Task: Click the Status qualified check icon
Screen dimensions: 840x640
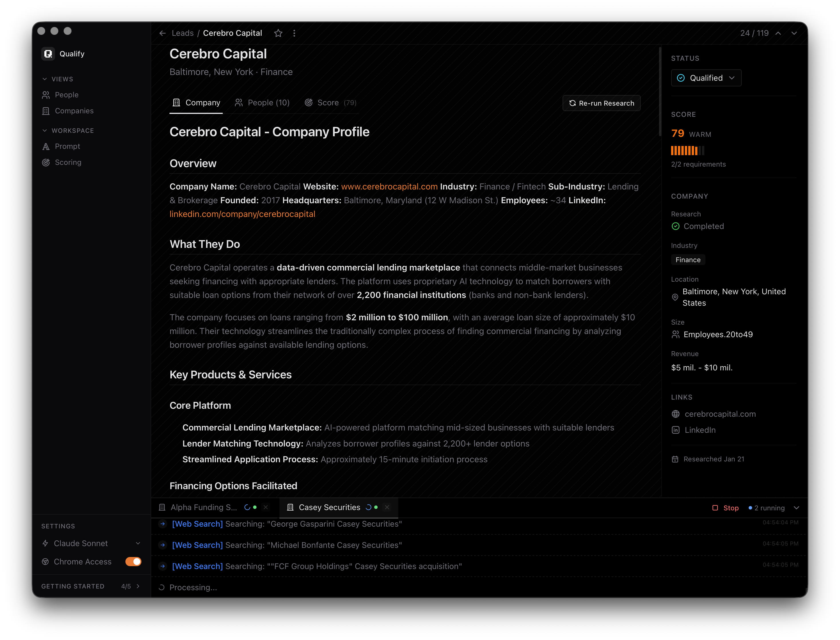Action: (681, 78)
